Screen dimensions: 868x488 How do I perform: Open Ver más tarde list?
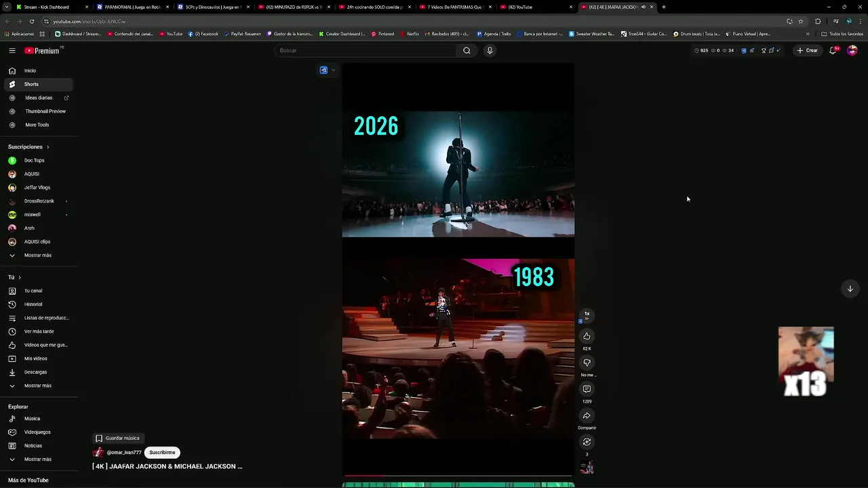[39, 331]
